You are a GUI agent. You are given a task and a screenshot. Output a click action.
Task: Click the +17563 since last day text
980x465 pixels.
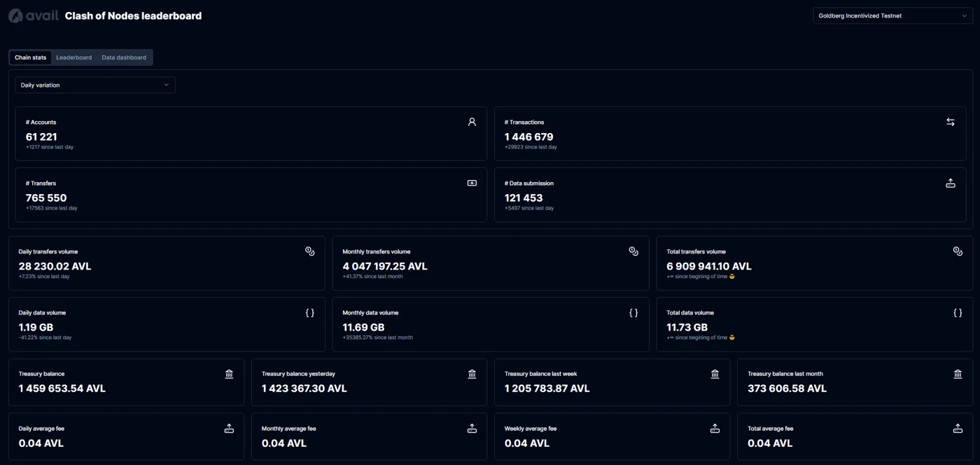point(52,208)
